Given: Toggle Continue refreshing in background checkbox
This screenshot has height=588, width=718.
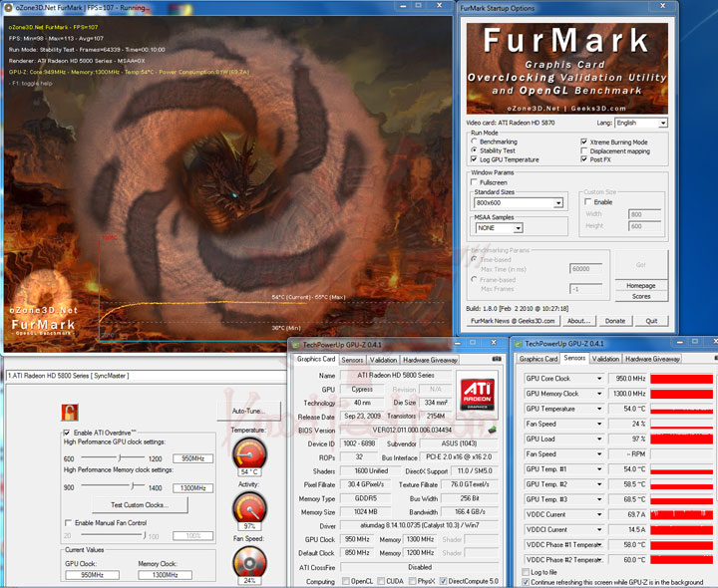Looking at the screenshot, I should coord(526,582).
